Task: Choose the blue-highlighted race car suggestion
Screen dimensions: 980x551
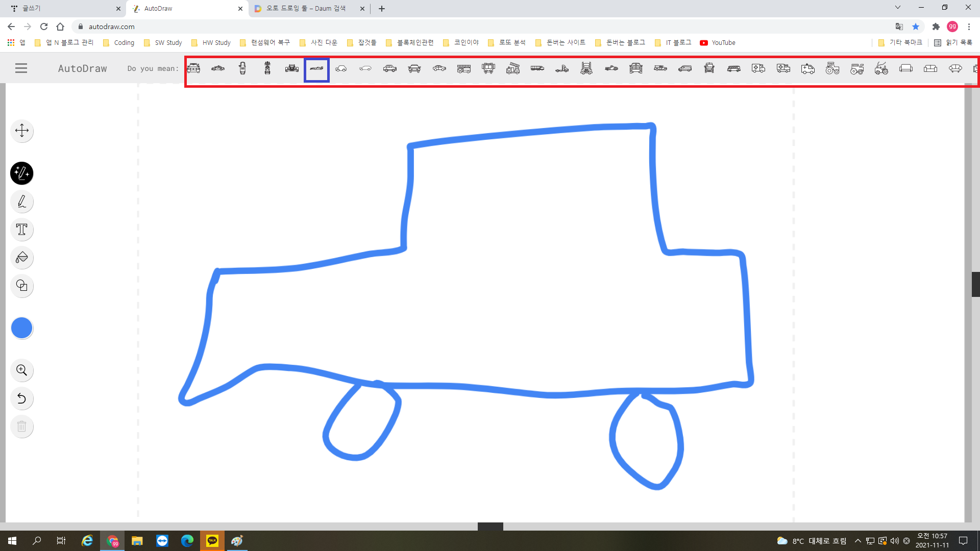Action: click(316, 68)
